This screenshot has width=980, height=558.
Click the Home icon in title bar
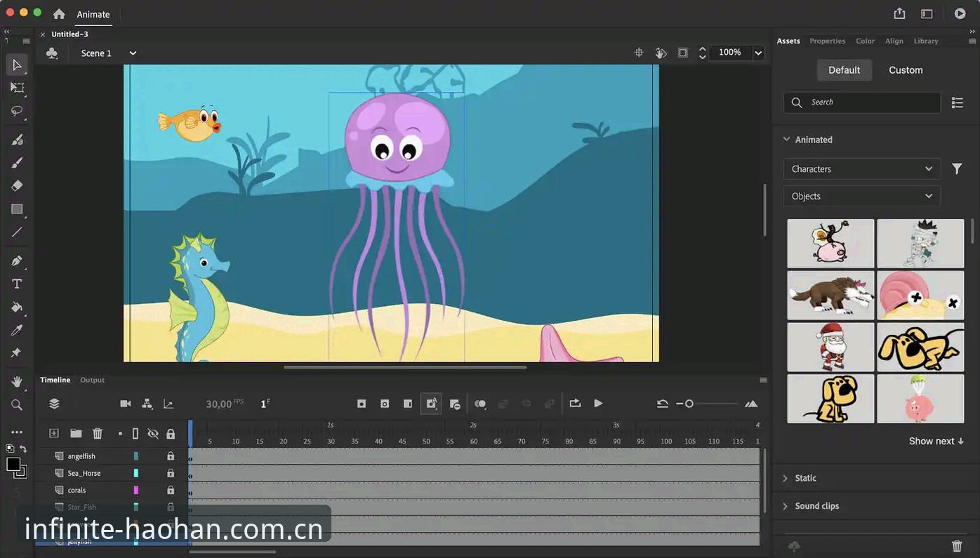pos(59,14)
